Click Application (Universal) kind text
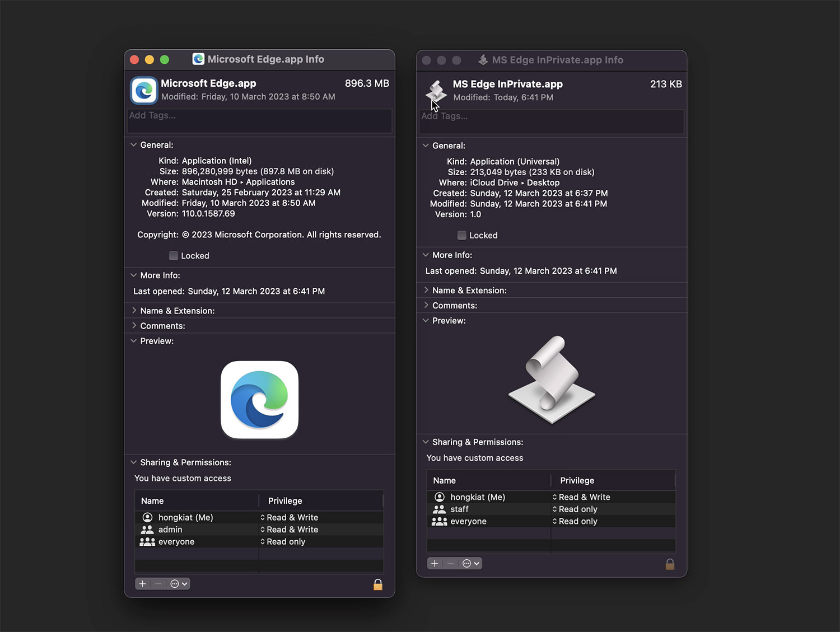The image size is (840, 632). (x=515, y=162)
